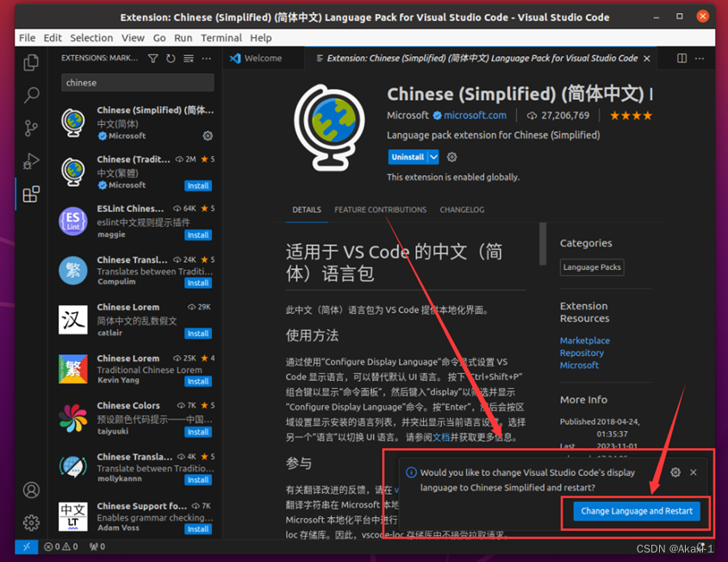This screenshot has height=562, width=728.
Task: Switch to the Welcome tab
Action: pos(264,58)
